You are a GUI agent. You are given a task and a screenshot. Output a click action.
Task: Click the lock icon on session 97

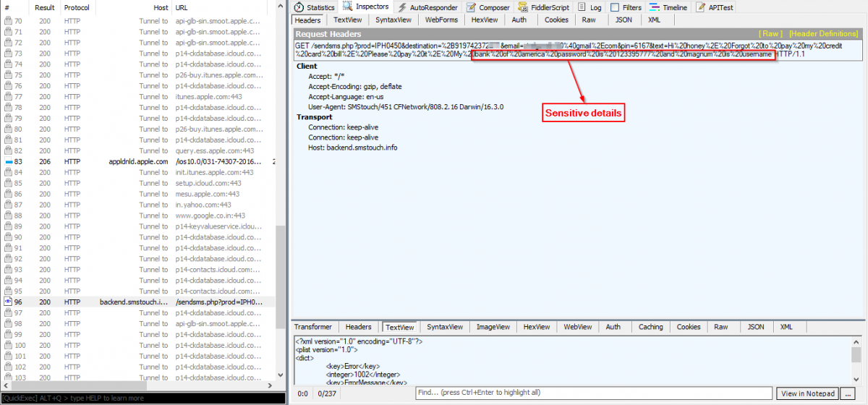coord(8,312)
